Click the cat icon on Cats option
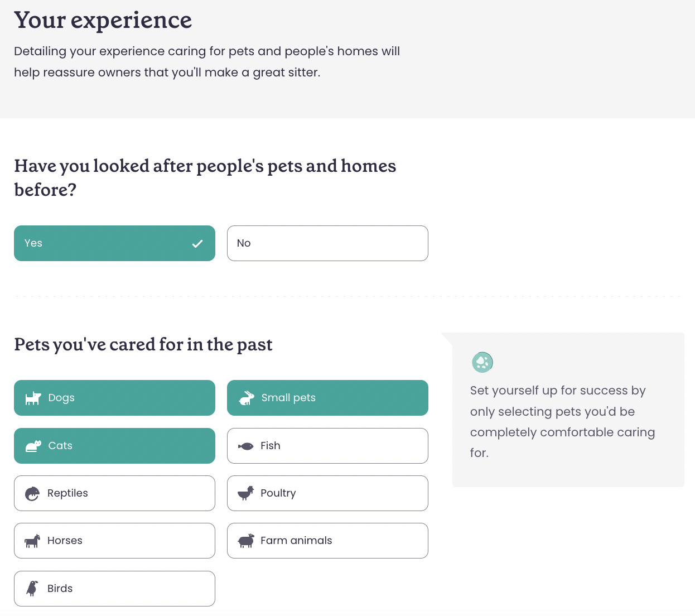This screenshot has width=695, height=616. (x=33, y=446)
